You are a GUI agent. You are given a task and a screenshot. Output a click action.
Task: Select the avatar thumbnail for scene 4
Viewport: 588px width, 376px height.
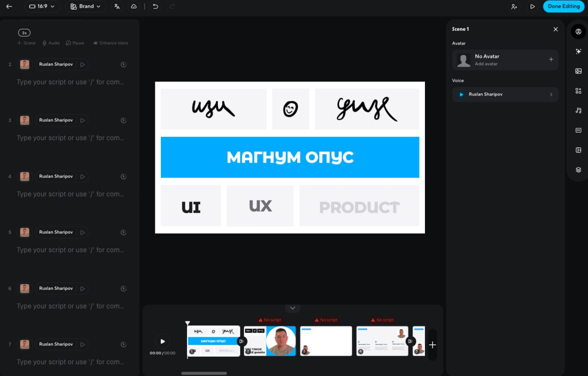click(25, 176)
